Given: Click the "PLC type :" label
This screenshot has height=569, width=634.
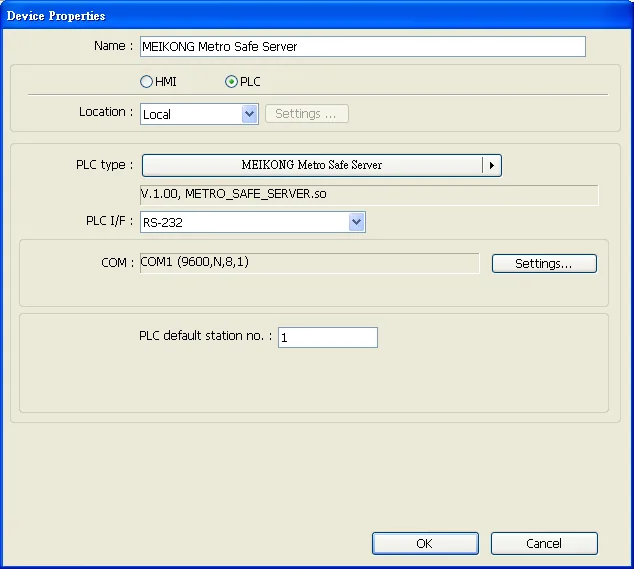Looking at the screenshot, I should click(x=104, y=165).
